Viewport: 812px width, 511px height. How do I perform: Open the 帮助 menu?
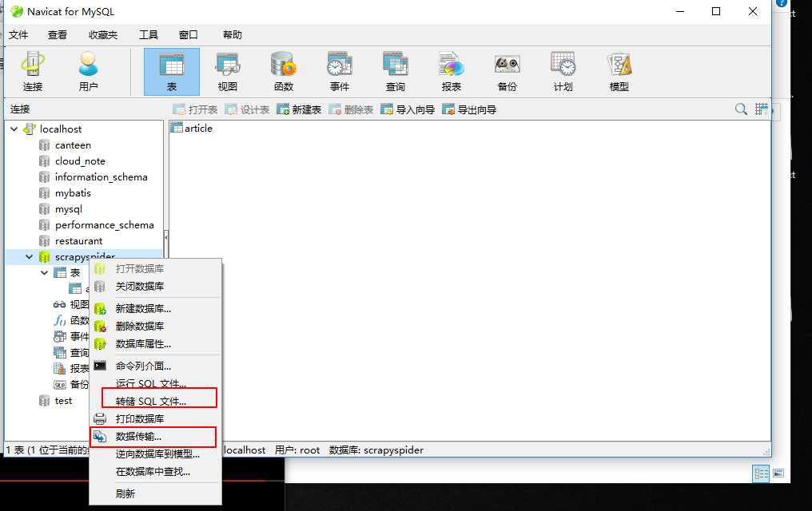[232, 34]
